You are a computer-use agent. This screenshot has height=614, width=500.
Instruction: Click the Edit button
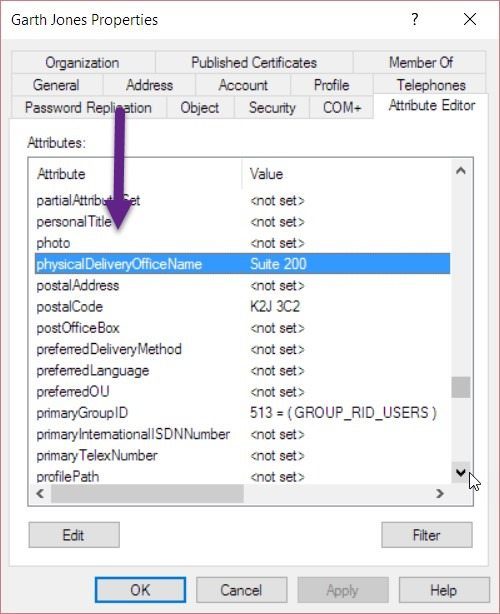(x=74, y=535)
